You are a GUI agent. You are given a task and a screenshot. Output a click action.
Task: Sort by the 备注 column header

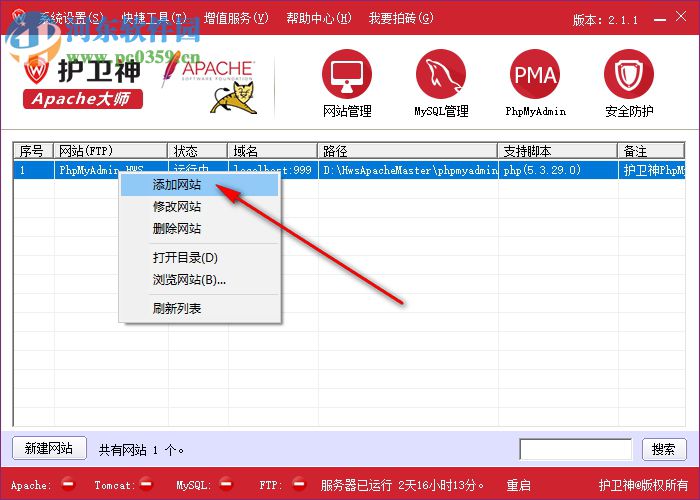(x=651, y=151)
